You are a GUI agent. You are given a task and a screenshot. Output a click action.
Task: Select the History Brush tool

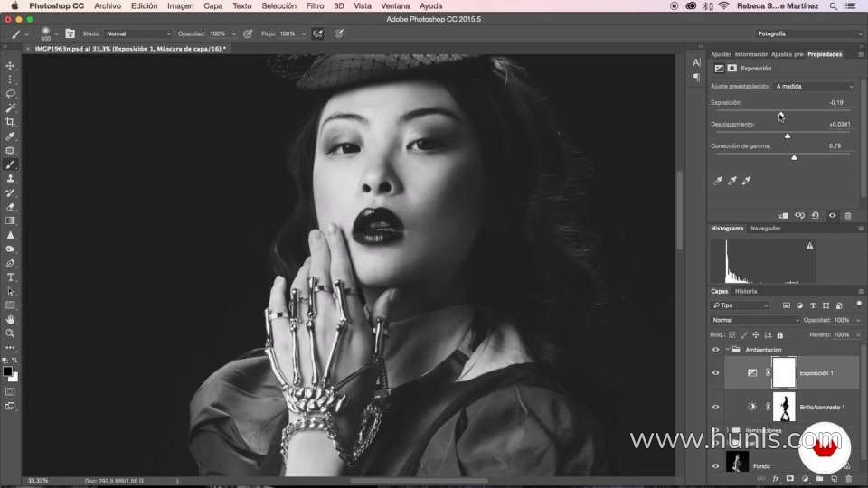pos(10,192)
